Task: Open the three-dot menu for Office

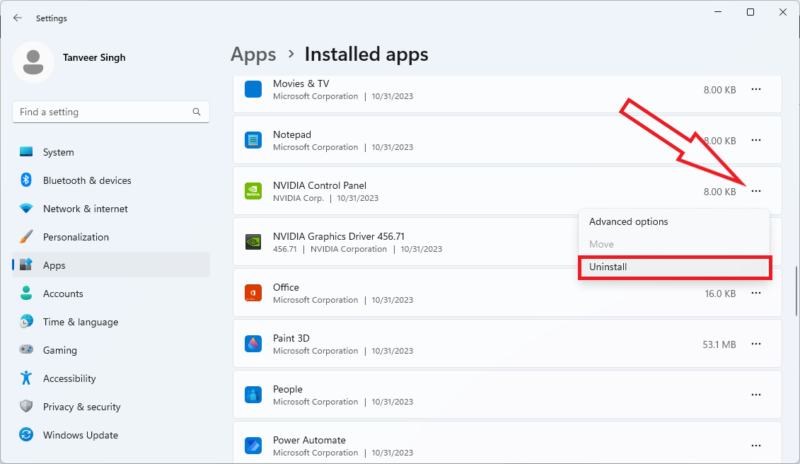Action: [756, 293]
